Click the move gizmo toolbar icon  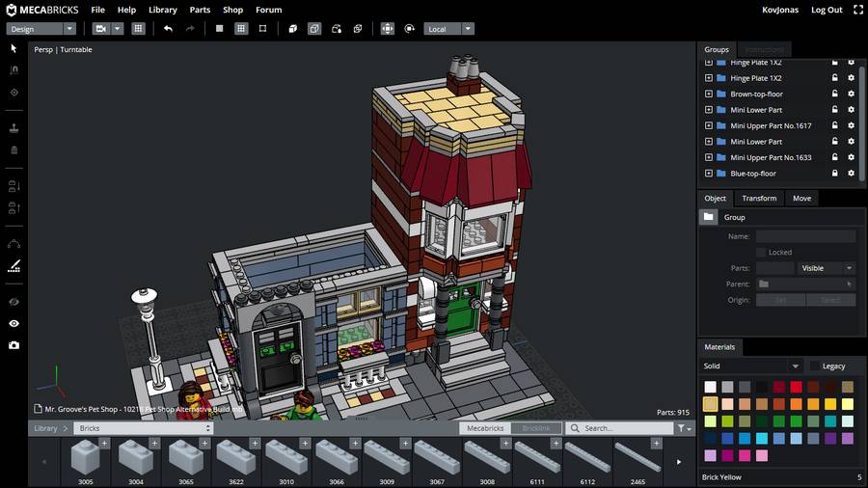(388, 29)
